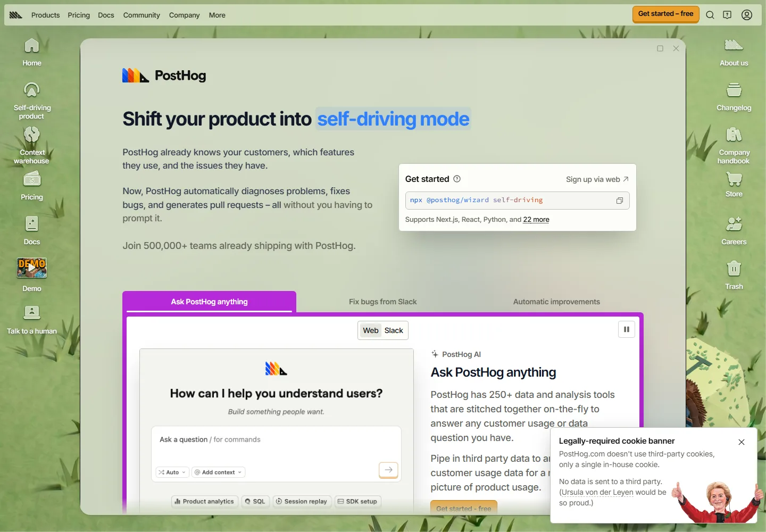Expand the Auto mode dropdown
Viewport: 766px width, 532px height.
coord(172,472)
